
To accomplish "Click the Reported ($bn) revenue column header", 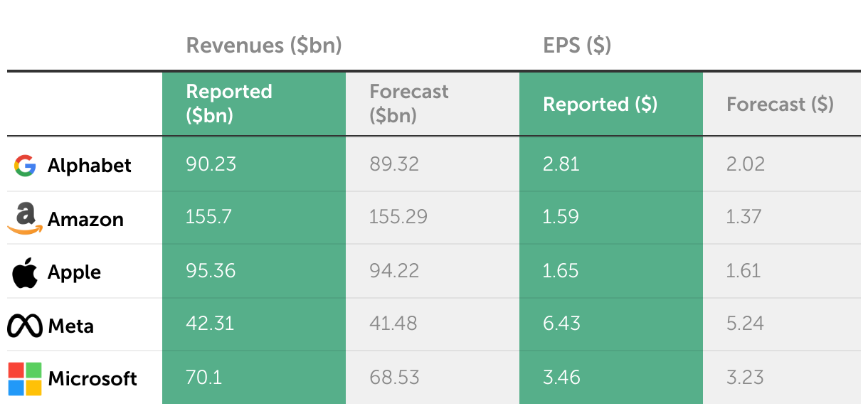I will (x=254, y=103).
